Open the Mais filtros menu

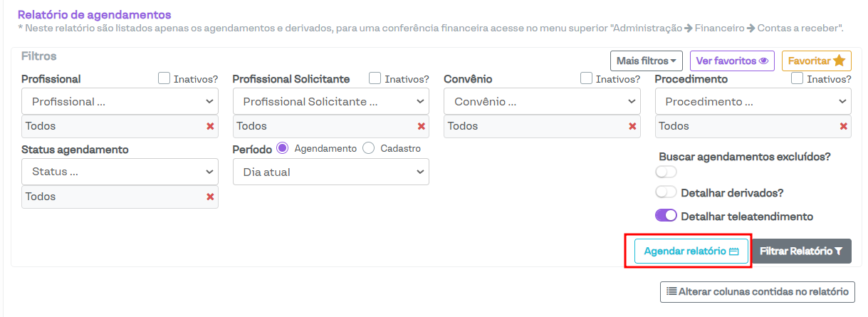646,61
